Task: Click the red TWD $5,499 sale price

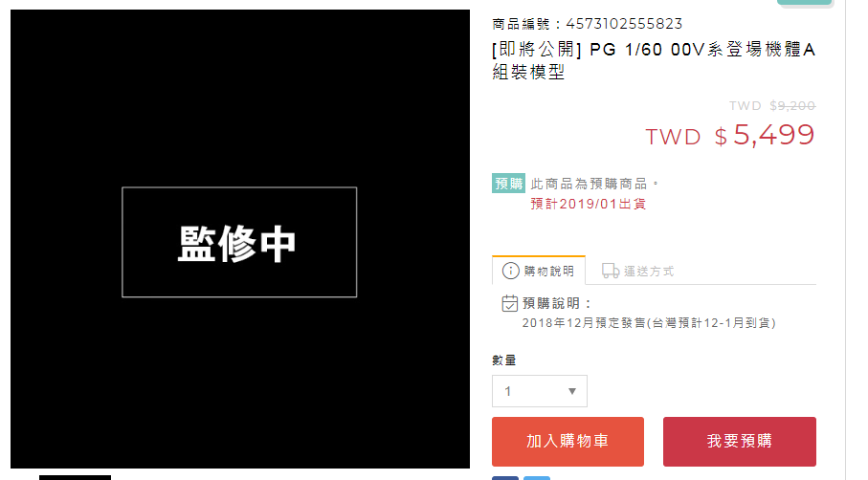Action: tap(729, 136)
